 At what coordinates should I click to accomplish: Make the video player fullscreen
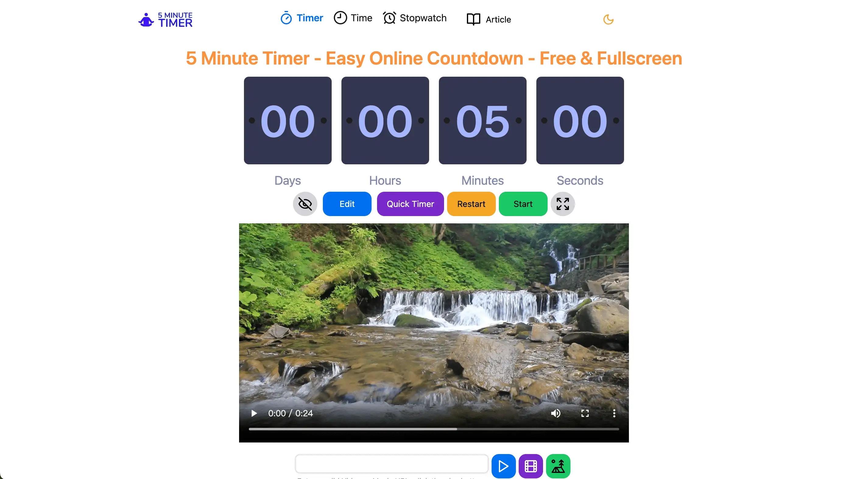pos(585,413)
